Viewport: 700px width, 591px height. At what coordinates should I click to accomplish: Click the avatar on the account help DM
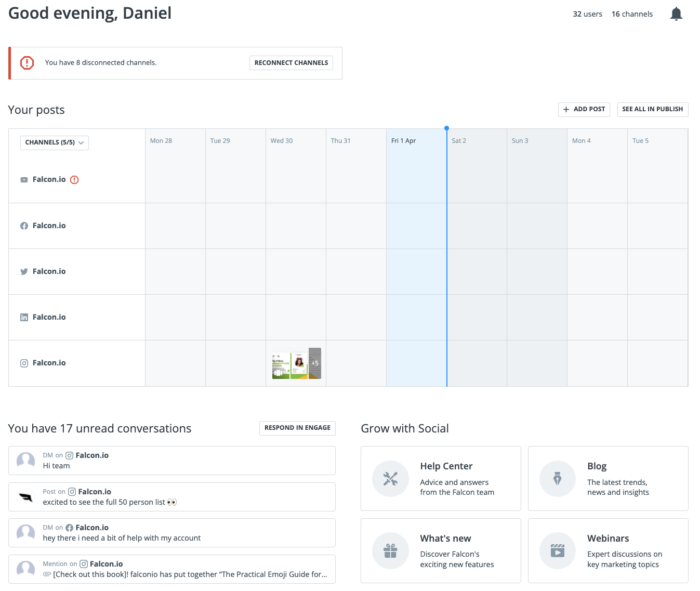[25, 533]
